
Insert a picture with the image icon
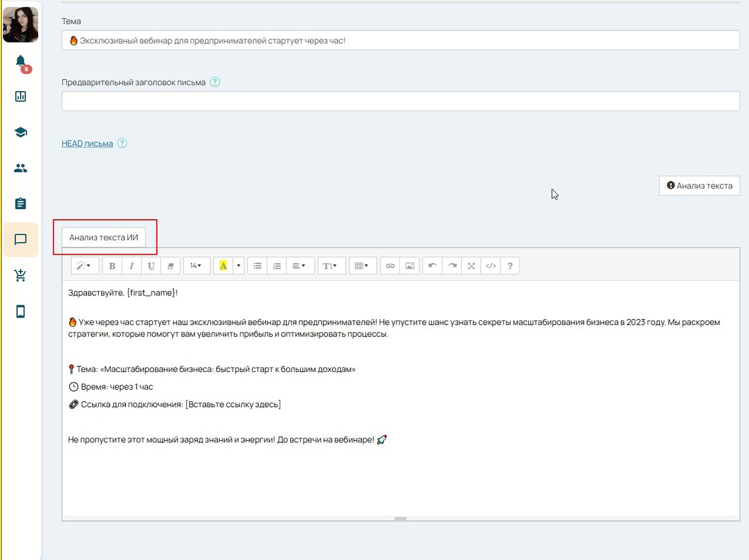[x=409, y=266]
